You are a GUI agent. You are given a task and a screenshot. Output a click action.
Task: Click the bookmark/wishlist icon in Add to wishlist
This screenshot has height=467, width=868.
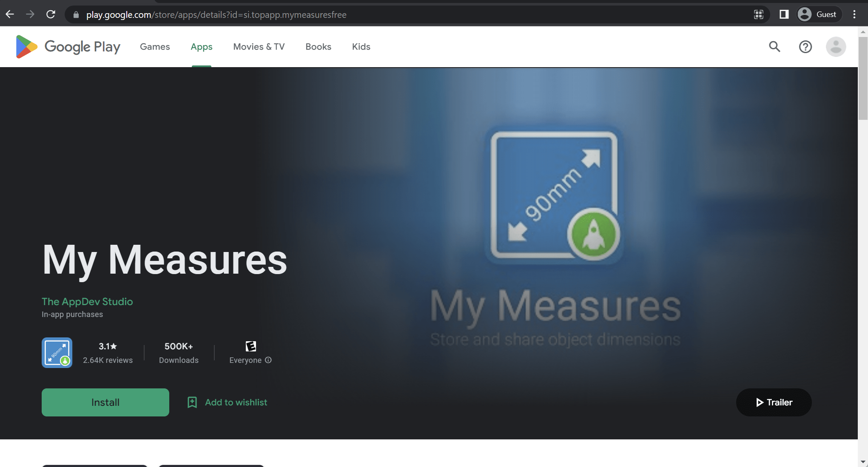coord(192,402)
